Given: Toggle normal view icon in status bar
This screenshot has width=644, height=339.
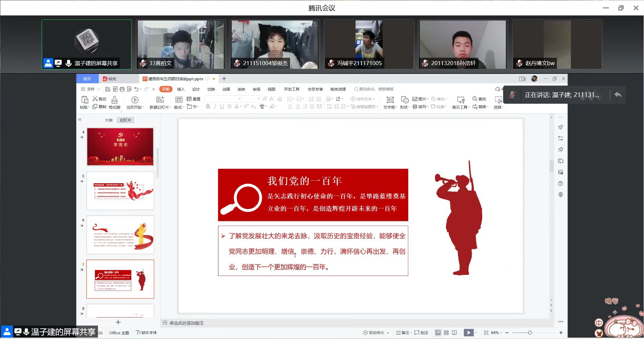Looking at the screenshot, I should [438, 333].
